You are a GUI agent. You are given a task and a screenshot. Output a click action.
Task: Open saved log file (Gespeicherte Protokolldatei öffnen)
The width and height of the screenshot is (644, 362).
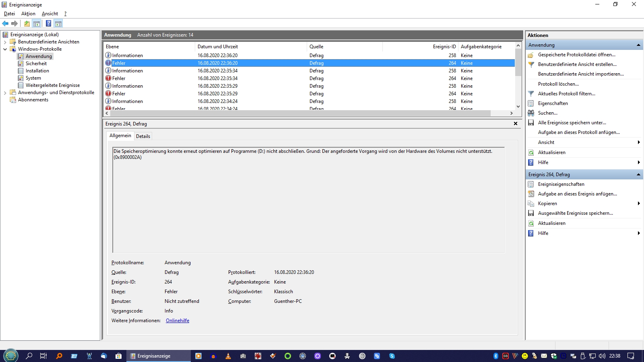pyautogui.click(x=576, y=55)
